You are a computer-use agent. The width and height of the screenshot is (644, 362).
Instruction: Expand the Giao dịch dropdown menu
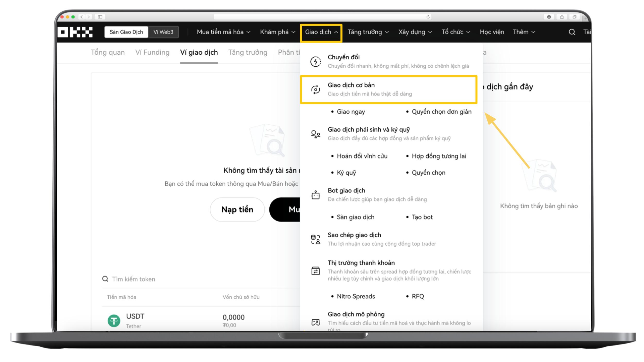322,32
